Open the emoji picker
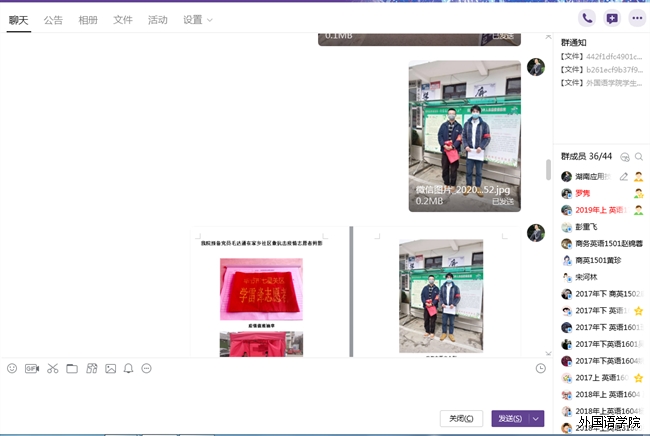 (12, 368)
